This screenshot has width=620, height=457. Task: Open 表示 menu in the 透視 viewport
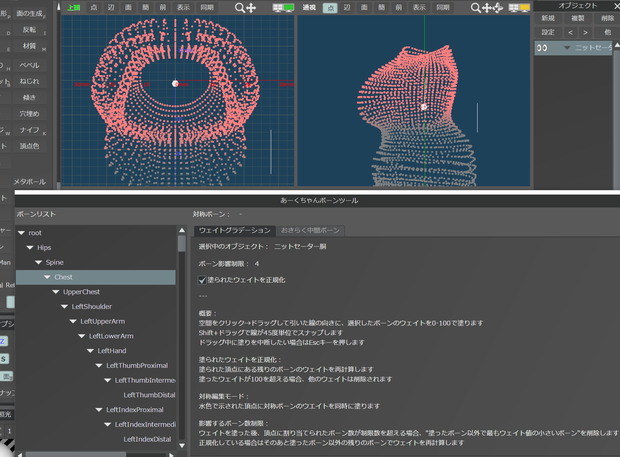tap(419, 8)
